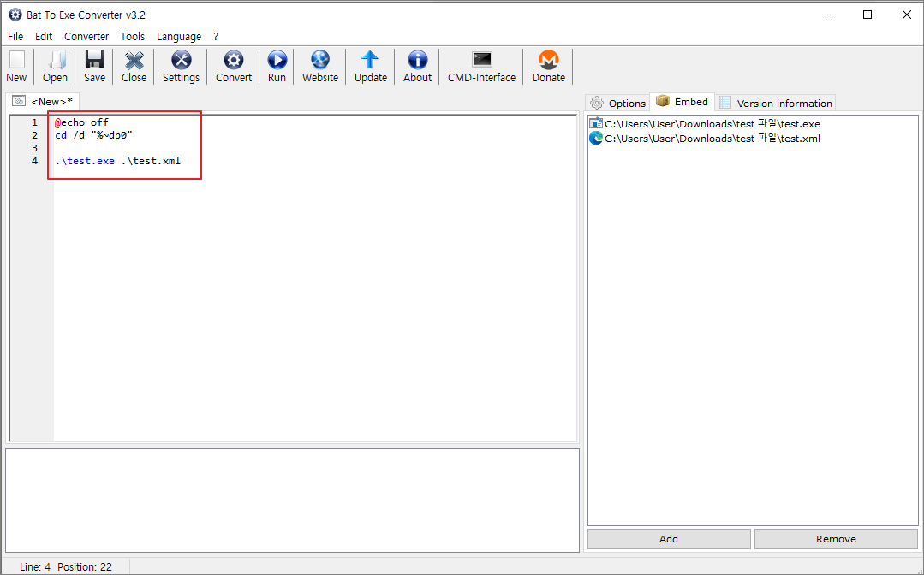Click the line '@echo off' in editor
This screenshot has width=924, height=575.
pos(82,122)
